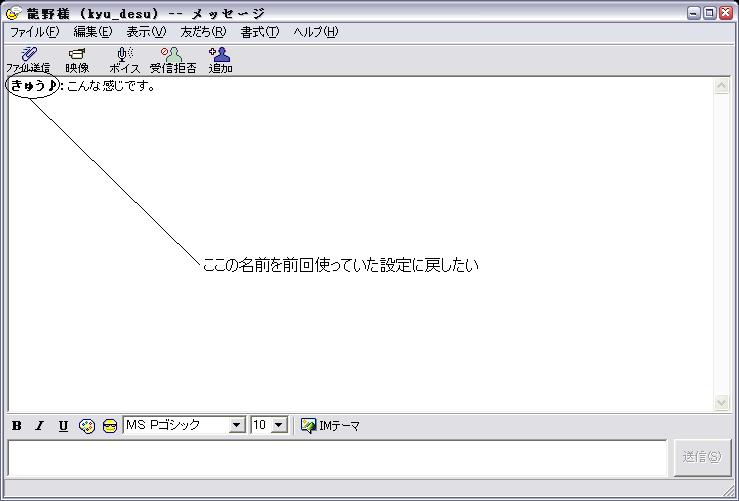
Task: Open the ファイル(F) menu
Action: pyautogui.click(x=34, y=32)
